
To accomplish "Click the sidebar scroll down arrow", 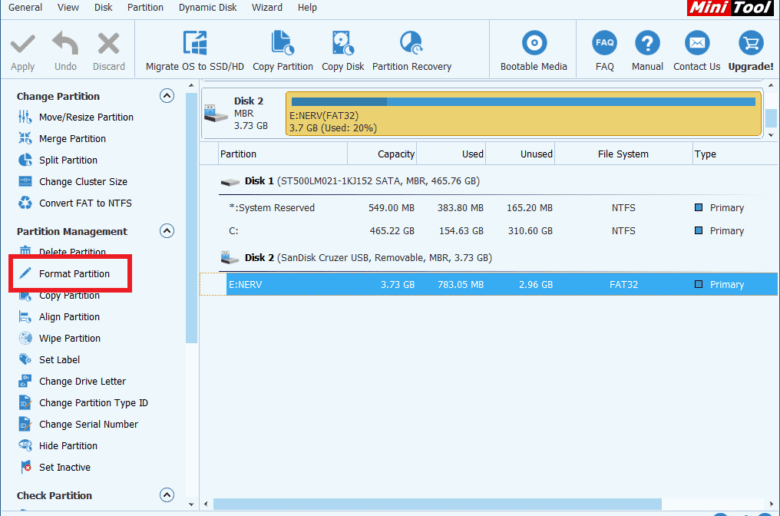I will click(192, 504).
